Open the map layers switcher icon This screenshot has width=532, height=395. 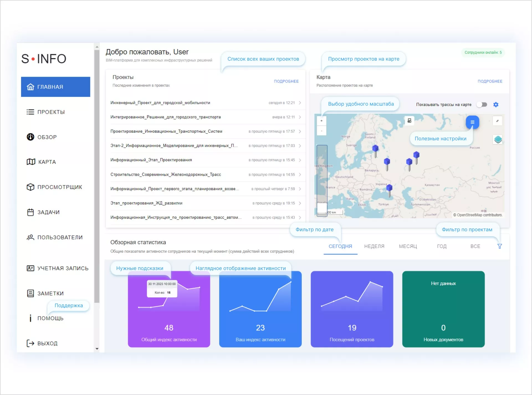pos(498,139)
